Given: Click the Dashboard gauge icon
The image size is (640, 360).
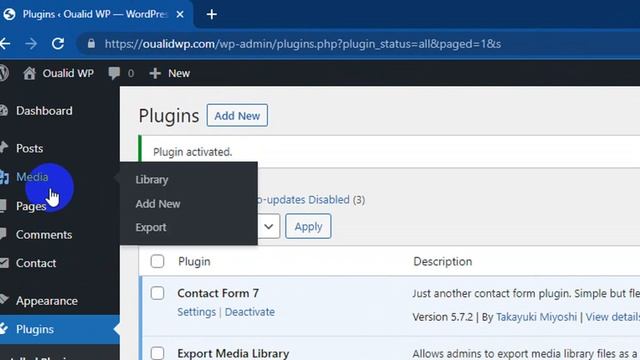Looking at the screenshot, I should click(4, 111).
